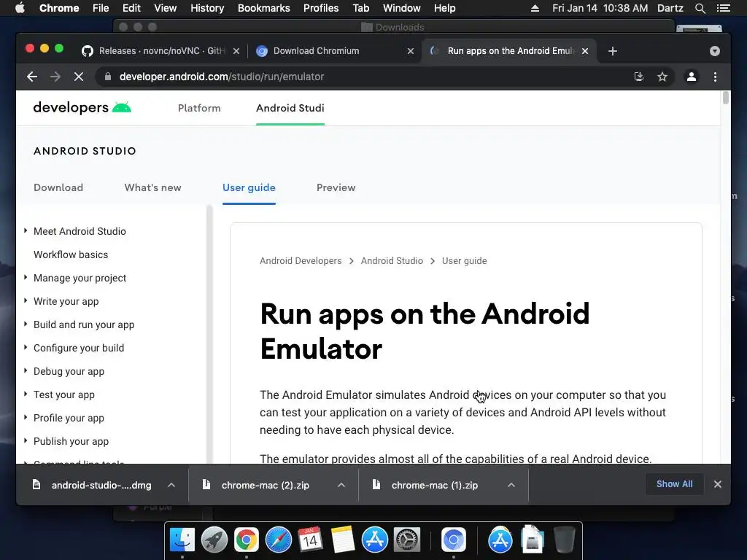
Task: Click the Android developers logo
Action: [82, 108]
